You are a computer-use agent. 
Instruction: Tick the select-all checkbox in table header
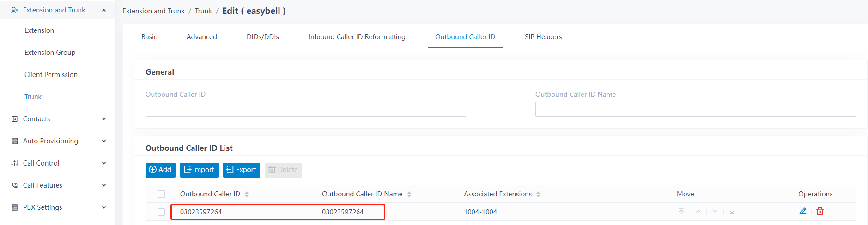point(161,194)
